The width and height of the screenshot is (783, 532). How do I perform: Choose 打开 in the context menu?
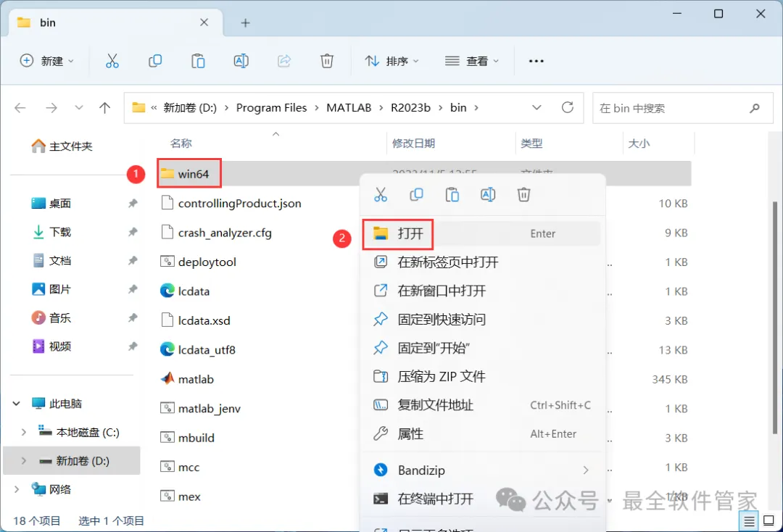point(482,233)
